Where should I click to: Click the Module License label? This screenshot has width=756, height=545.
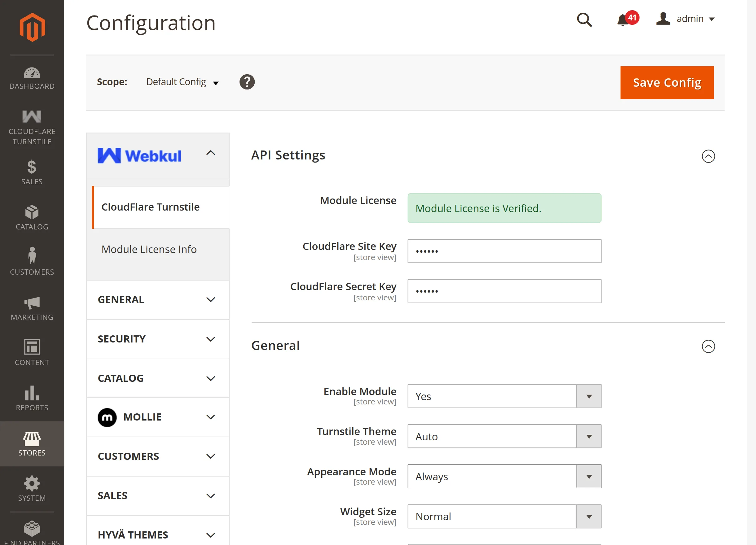click(358, 201)
